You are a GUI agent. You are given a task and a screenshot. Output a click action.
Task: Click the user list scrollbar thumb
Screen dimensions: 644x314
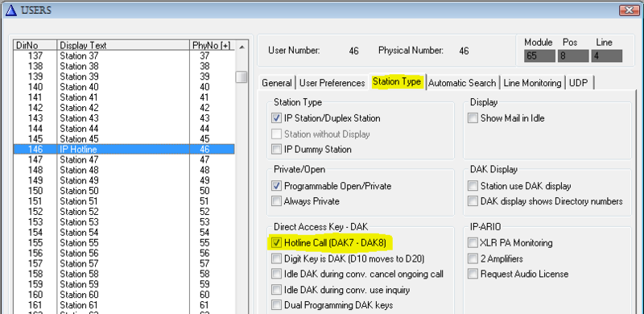(x=242, y=76)
